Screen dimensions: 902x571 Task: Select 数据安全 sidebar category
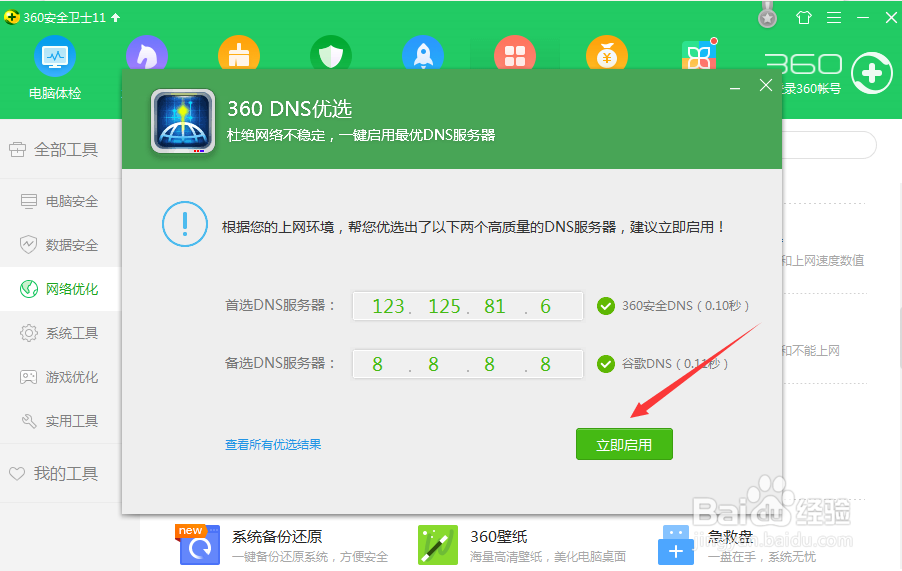click(x=60, y=245)
